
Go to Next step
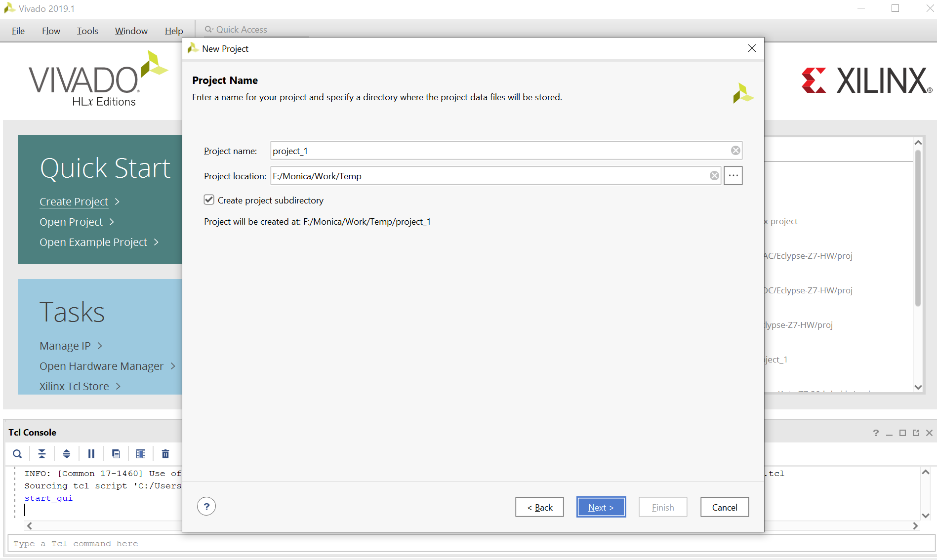pos(601,507)
